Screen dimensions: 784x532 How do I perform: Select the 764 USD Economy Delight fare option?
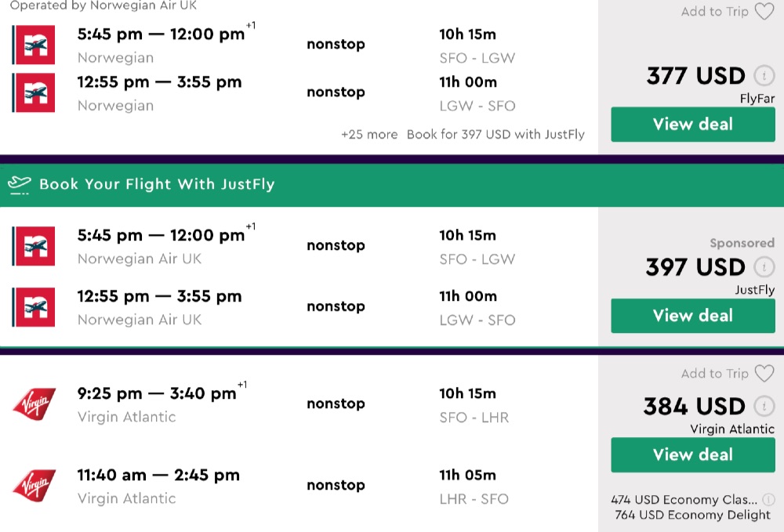coord(692,515)
